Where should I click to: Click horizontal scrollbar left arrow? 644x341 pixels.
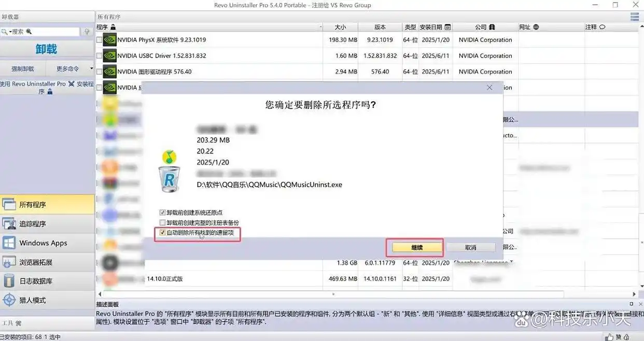[99, 294]
